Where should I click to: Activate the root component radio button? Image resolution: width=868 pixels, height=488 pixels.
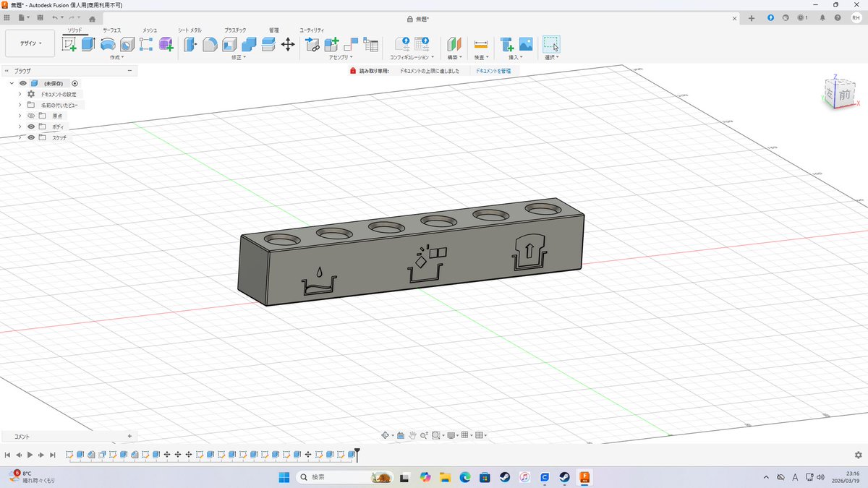tap(75, 83)
